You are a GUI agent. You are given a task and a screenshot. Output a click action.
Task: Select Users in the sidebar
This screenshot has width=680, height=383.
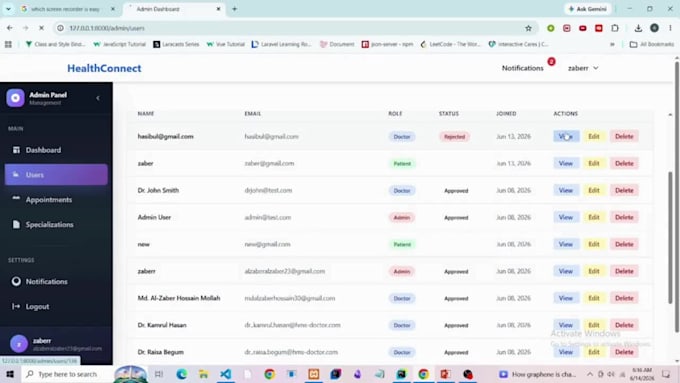(x=56, y=175)
